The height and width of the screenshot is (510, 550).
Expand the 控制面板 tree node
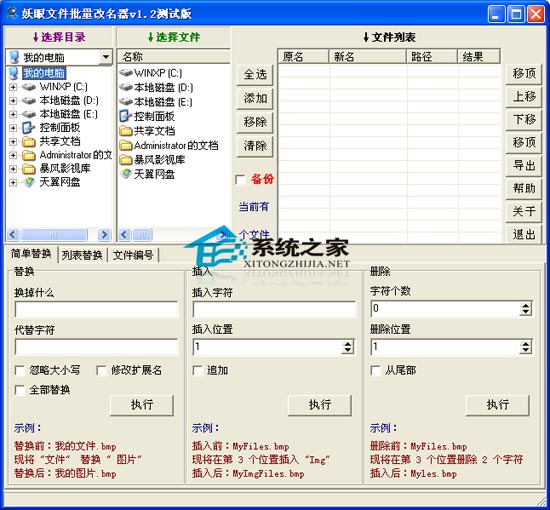tap(13, 128)
